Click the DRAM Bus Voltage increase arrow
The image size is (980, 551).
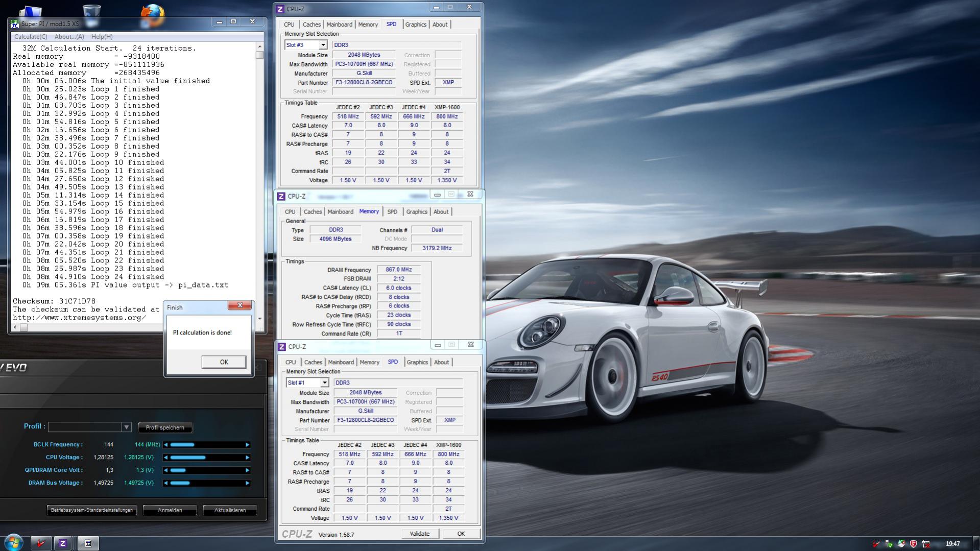coord(248,483)
